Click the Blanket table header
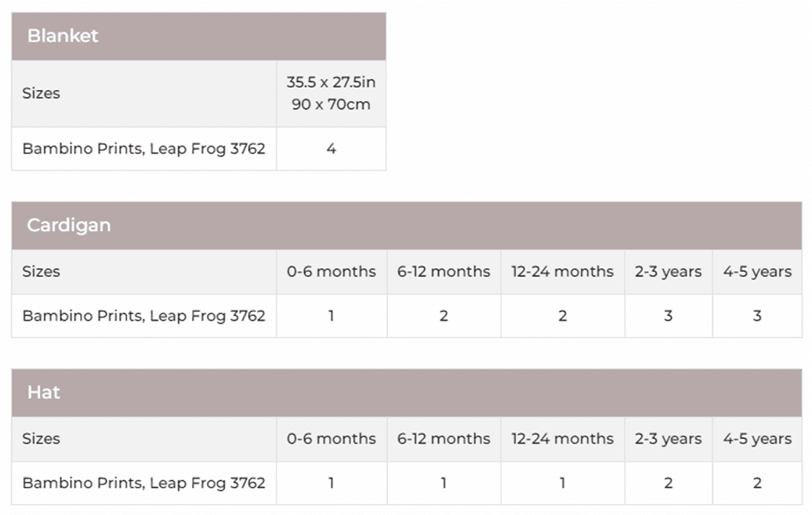Screen dimensions: 812x515 (63, 36)
